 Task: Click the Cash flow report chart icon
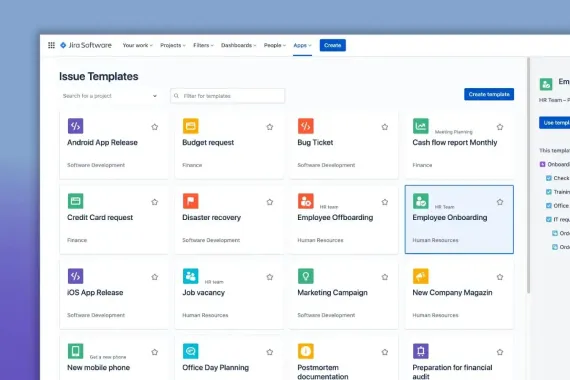(x=421, y=126)
